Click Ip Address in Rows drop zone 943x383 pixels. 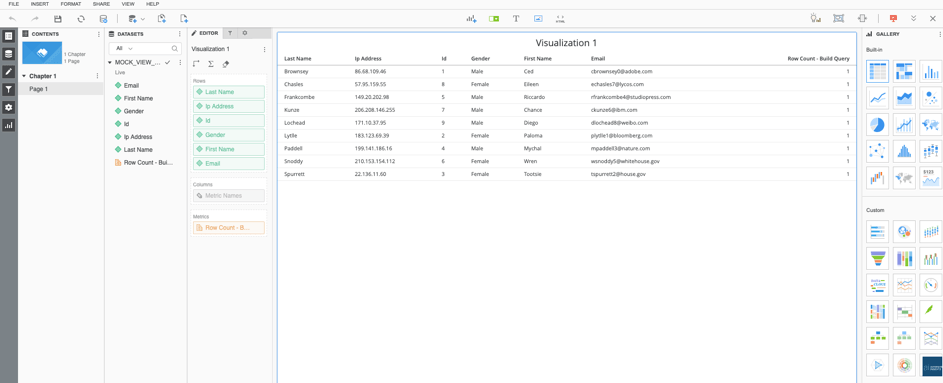click(x=229, y=106)
